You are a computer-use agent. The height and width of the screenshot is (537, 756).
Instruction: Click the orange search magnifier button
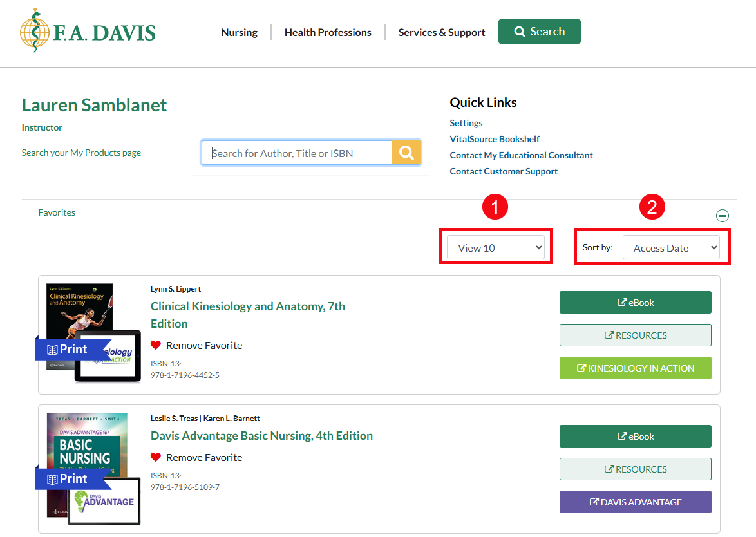click(406, 153)
